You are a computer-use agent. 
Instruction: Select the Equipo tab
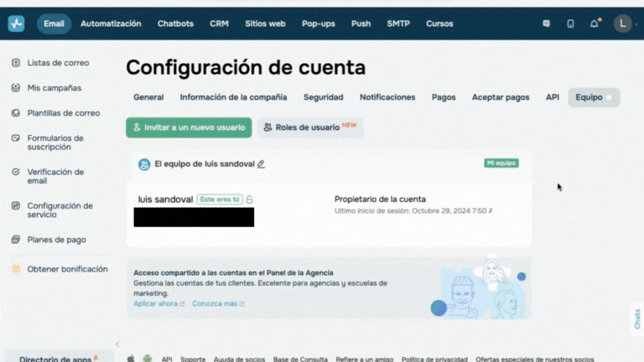(x=594, y=97)
